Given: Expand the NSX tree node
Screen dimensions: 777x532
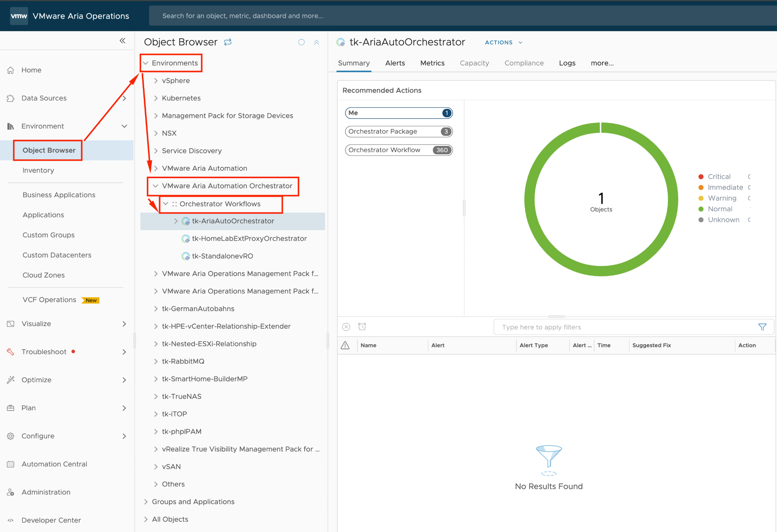Looking at the screenshot, I should 156,133.
